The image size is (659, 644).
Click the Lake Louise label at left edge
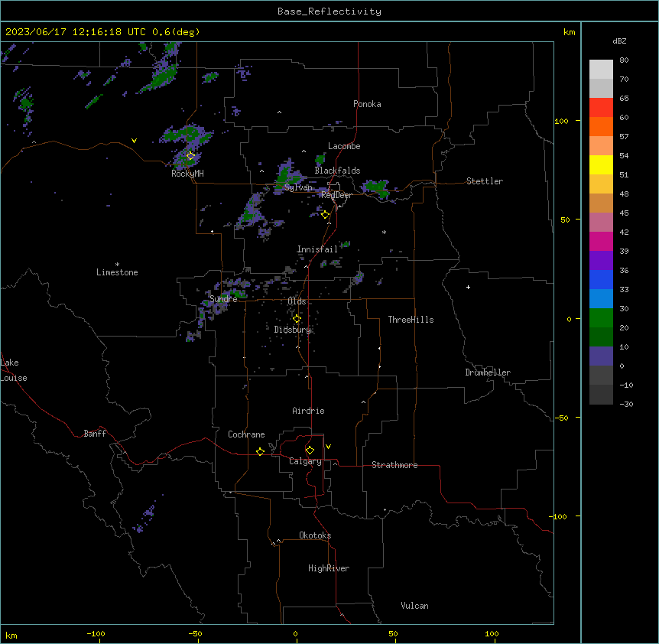pyautogui.click(x=14, y=370)
